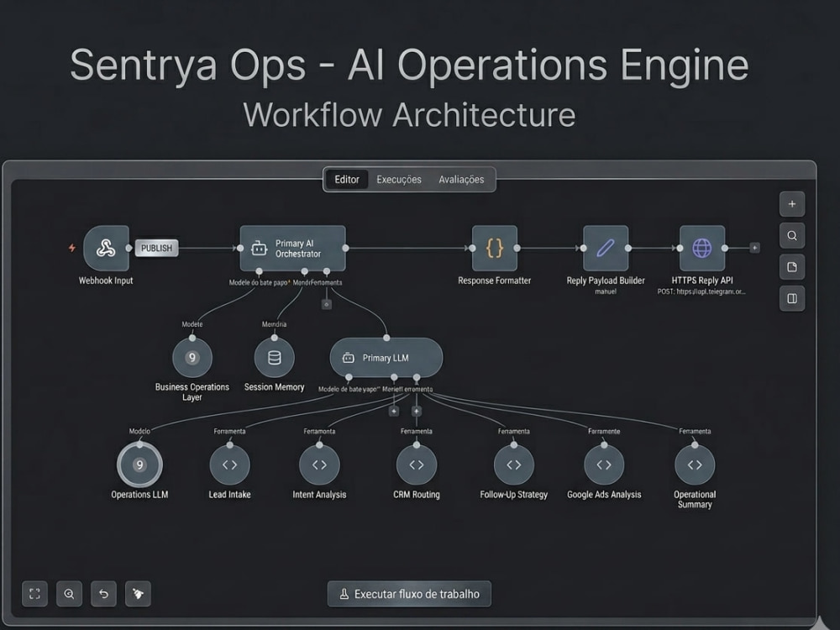This screenshot has width=840, height=630.
Task: Select the Primary LLM node
Action: pyautogui.click(x=386, y=357)
